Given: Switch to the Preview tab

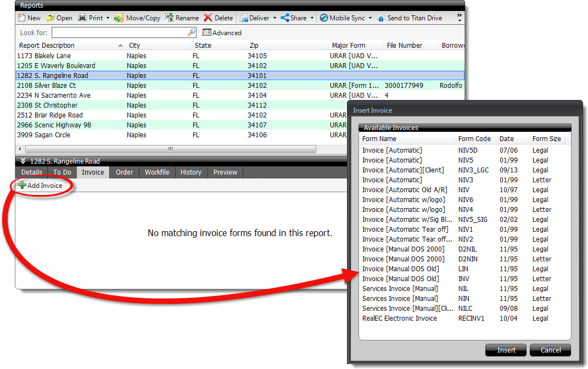Looking at the screenshot, I should [225, 172].
